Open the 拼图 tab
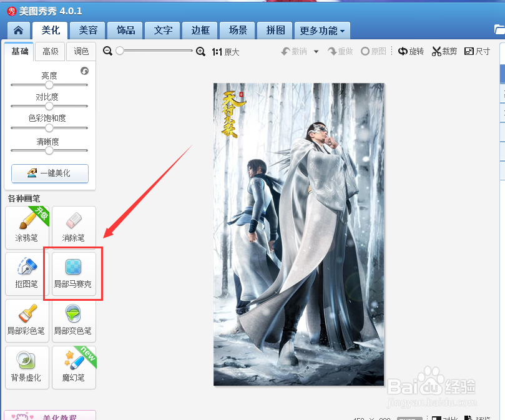Image resolution: width=505 pixels, height=420 pixels. tap(275, 31)
